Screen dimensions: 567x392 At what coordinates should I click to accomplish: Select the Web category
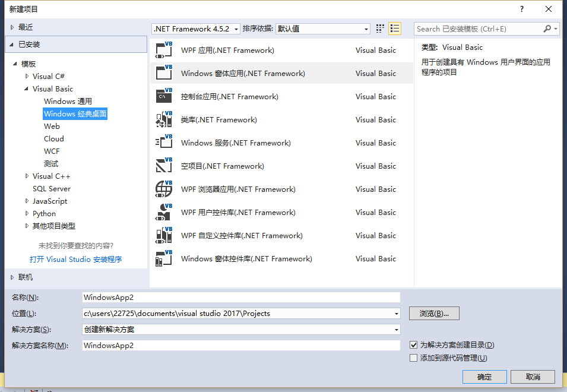pos(52,126)
